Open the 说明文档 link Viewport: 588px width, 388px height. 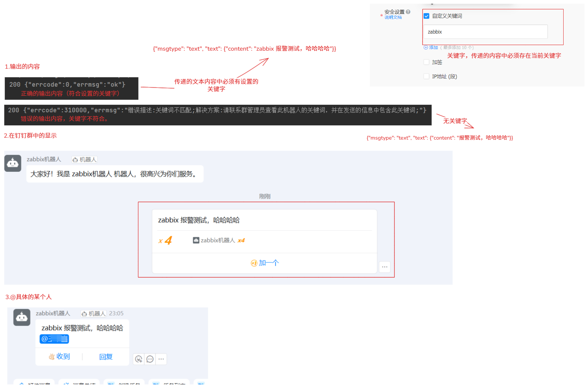(393, 17)
